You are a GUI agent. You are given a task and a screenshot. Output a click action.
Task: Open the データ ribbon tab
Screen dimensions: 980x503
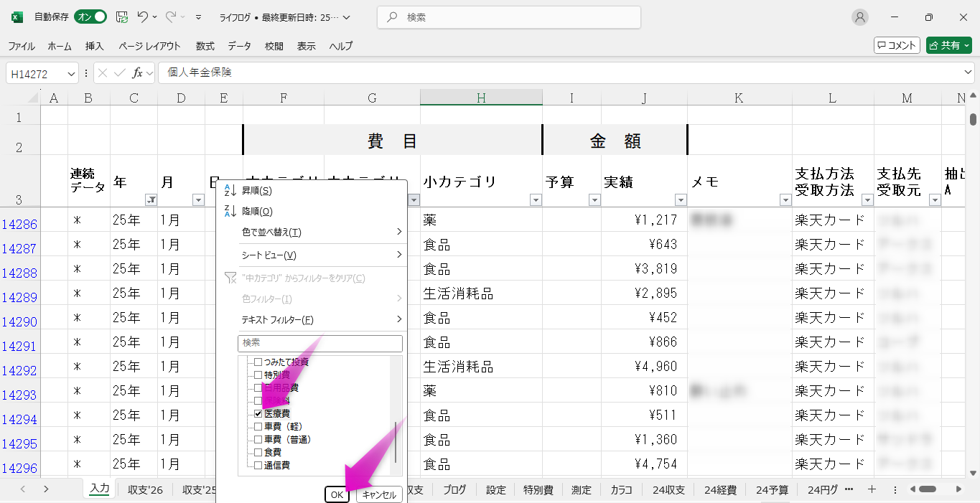[x=239, y=46]
